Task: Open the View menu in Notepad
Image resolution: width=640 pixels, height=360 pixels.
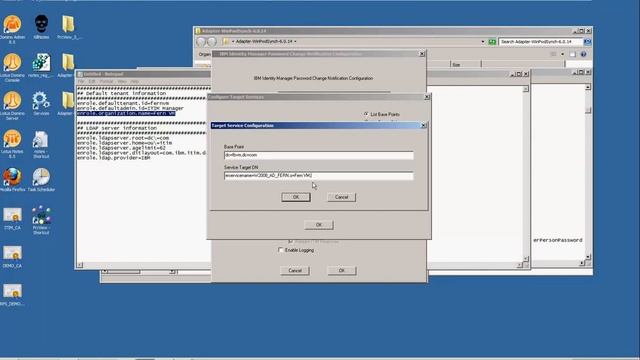Action: [x=122, y=81]
